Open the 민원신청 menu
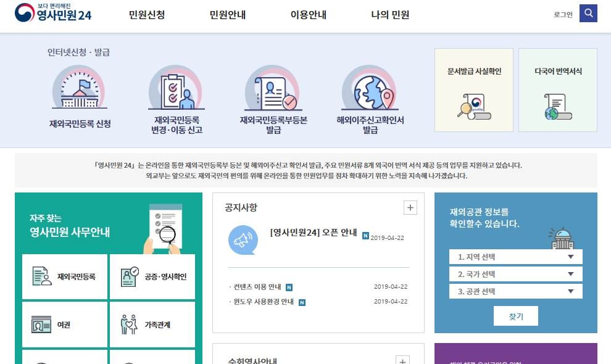Viewport: 611px width, 364px height. point(147,15)
